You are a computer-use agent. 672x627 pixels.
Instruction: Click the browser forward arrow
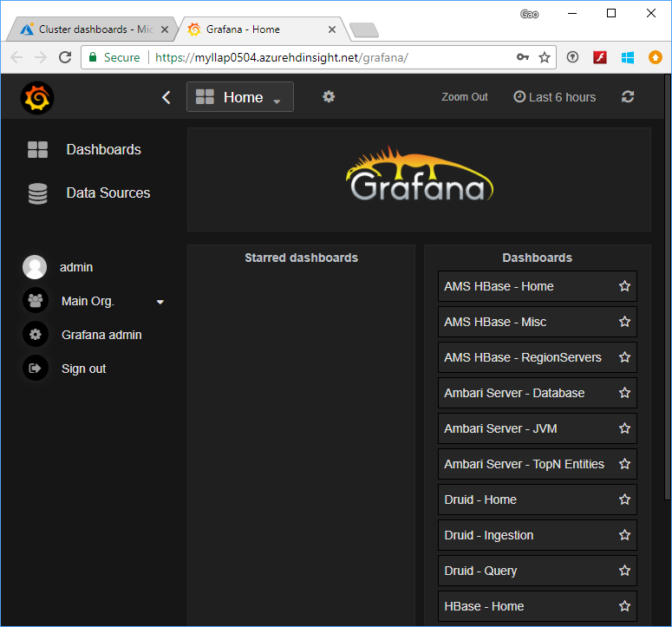click(41, 57)
